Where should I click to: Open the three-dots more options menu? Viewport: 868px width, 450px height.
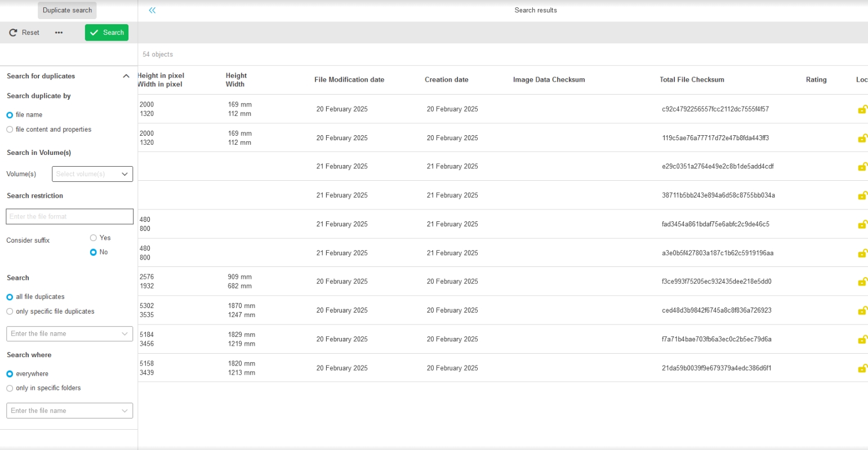pos(59,33)
